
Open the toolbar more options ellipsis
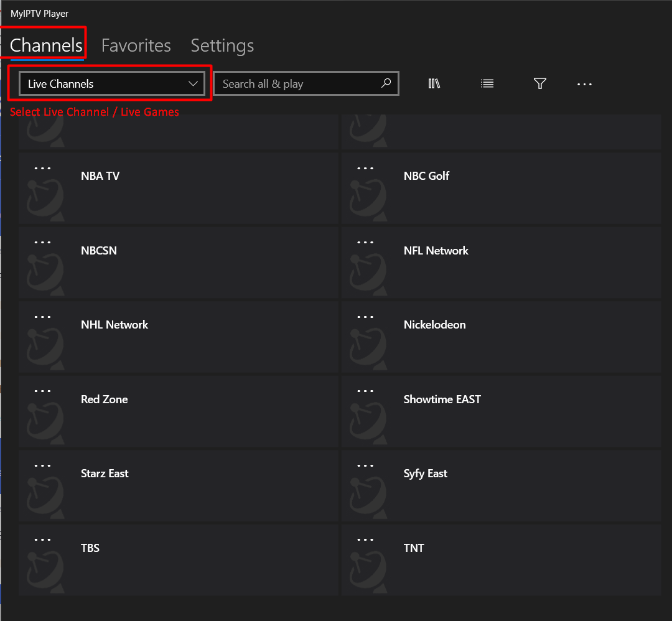[x=584, y=84]
